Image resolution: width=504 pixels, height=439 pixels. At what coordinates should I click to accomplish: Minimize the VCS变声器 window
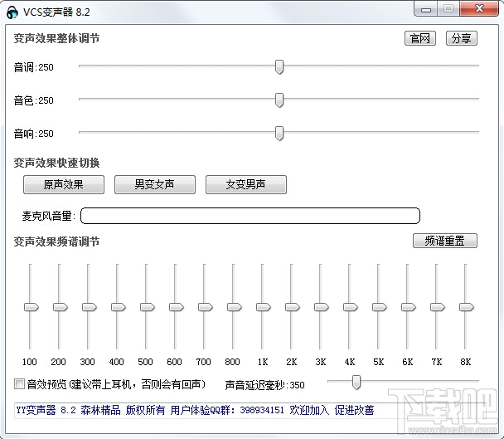coord(426,9)
